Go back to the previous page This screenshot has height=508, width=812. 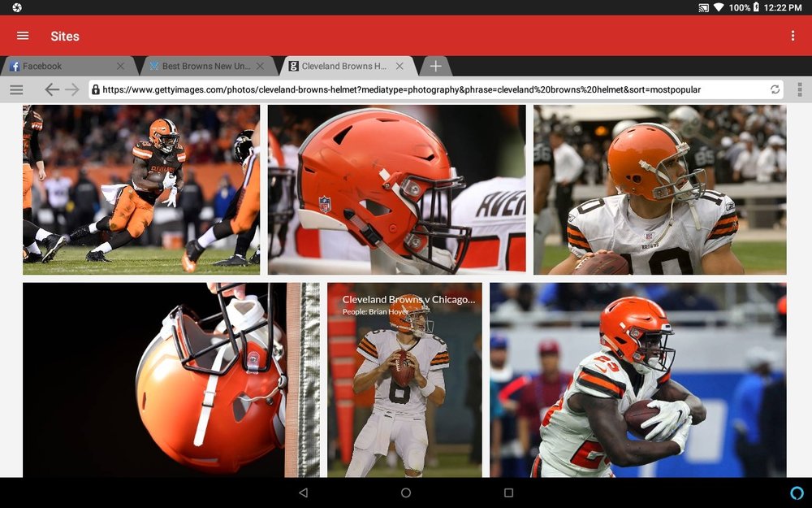[51, 89]
